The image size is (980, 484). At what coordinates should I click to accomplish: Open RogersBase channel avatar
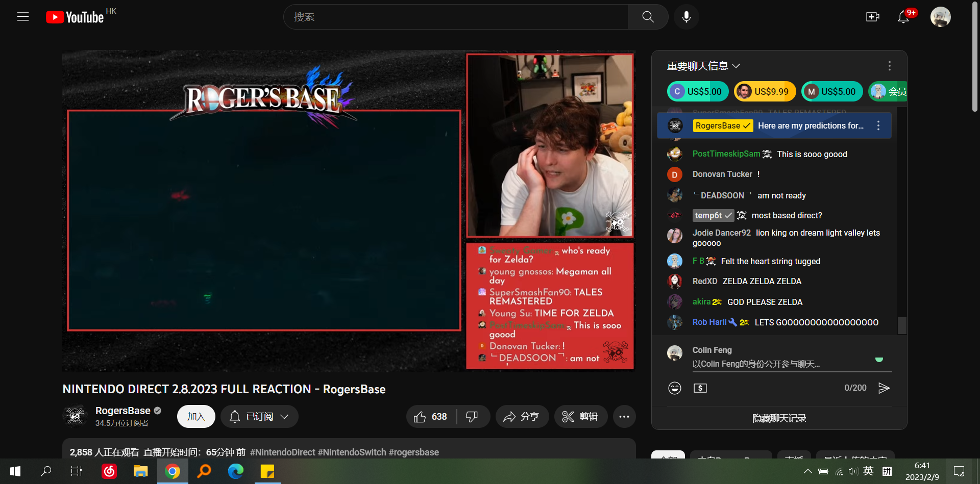pyautogui.click(x=75, y=416)
